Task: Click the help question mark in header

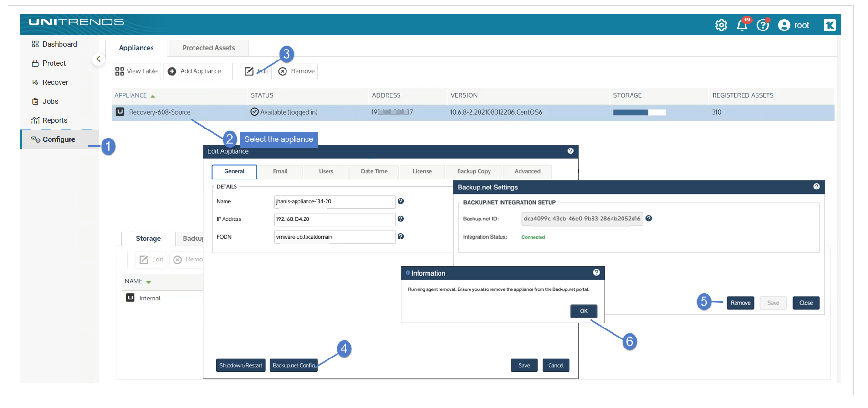Action: click(x=763, y=25)
